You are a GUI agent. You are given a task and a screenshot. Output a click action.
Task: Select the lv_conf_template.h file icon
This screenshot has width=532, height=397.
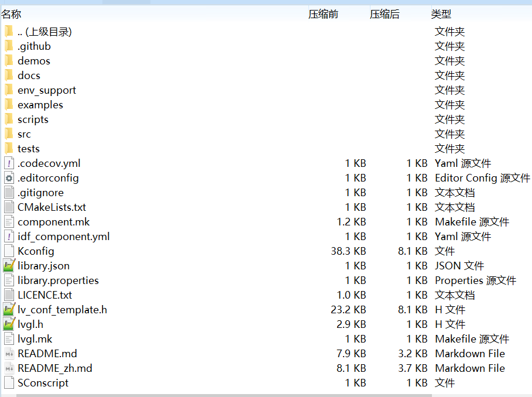coord(8,310)
